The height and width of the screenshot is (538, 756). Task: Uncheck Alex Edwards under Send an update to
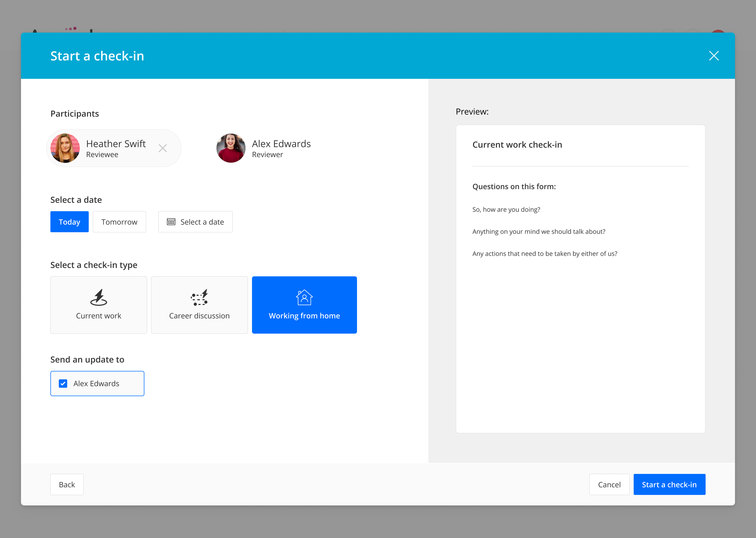(x=62, y=383)
